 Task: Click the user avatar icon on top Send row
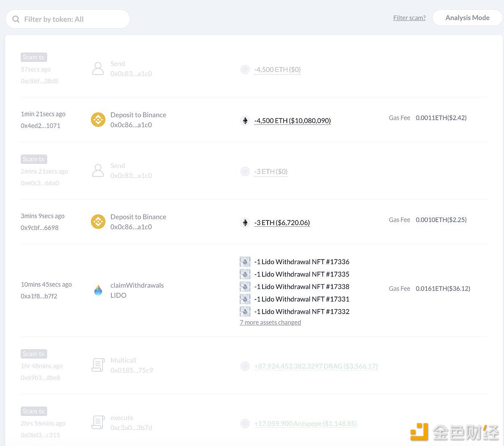pyautogui.click(x=98, y=68)
